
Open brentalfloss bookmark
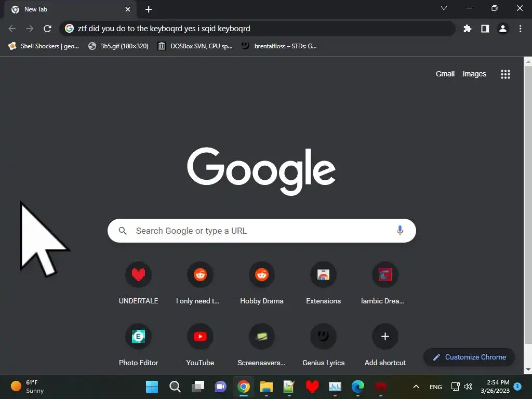pos(279,46)
